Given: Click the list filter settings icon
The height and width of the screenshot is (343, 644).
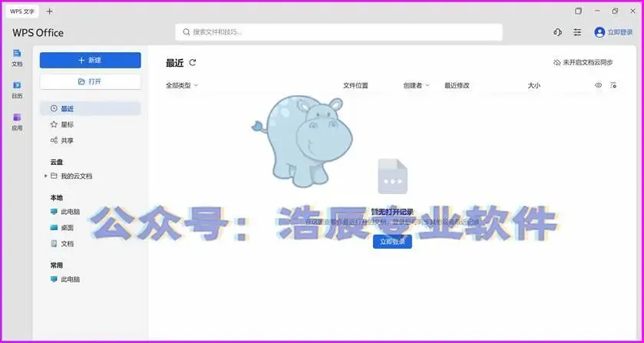Looking at the screenshot, I should [x=613, y=85].
